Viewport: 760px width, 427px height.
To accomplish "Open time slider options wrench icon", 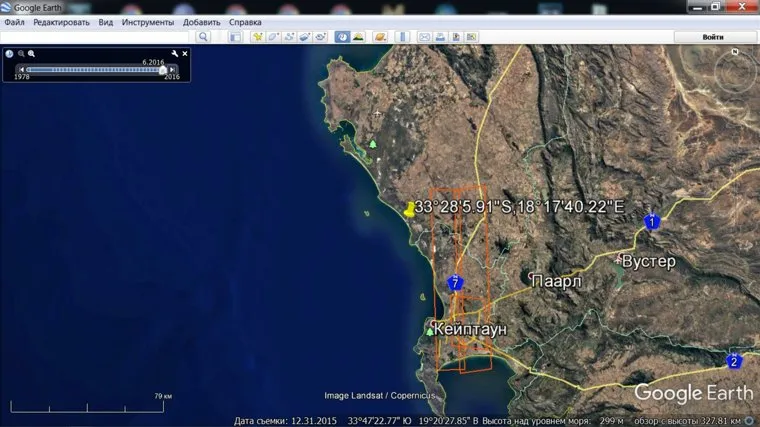I will point(174,54).
